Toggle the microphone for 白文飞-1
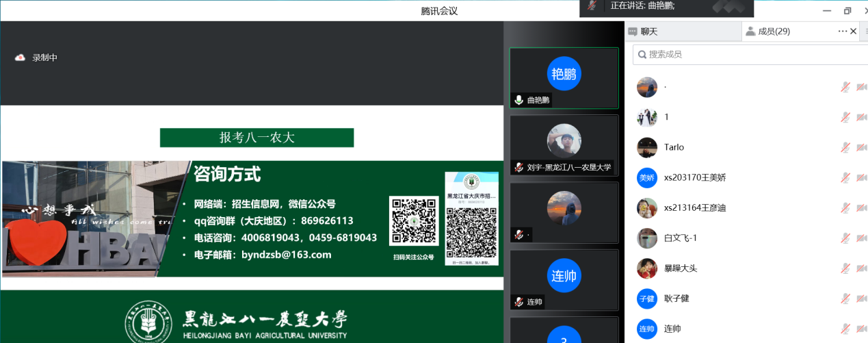The width and height of the screenshot is (868, 343). pyautogui.click(x=845, y=238)
